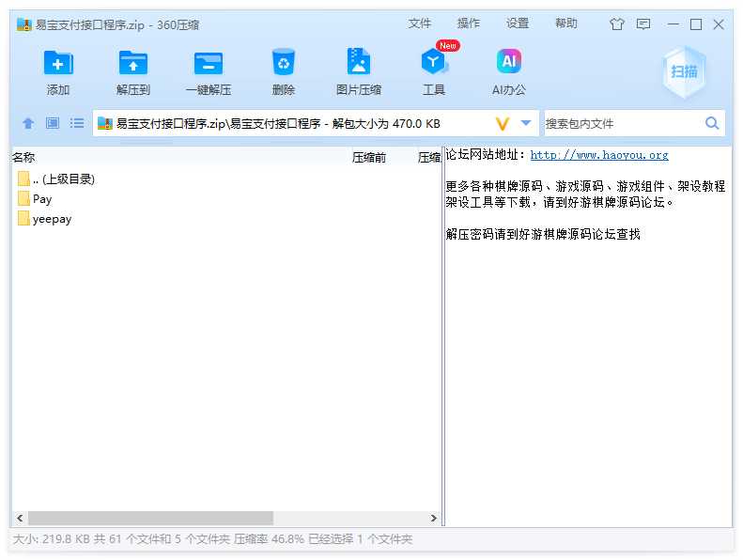This screenshot has height=560, width=743.
Task: Click the horizontal scrollbar thumb
Action: point(150,518)
